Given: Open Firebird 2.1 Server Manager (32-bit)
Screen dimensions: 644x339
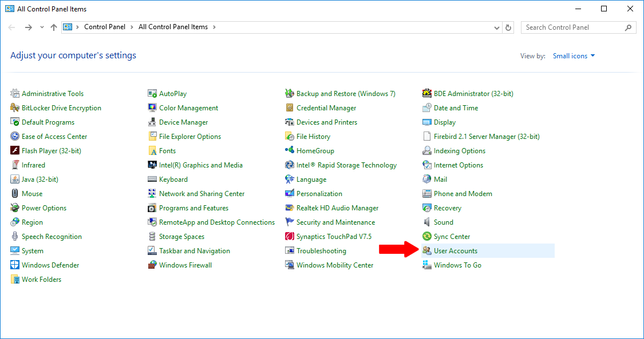Looking at the screenshot, I should [487, 137].
